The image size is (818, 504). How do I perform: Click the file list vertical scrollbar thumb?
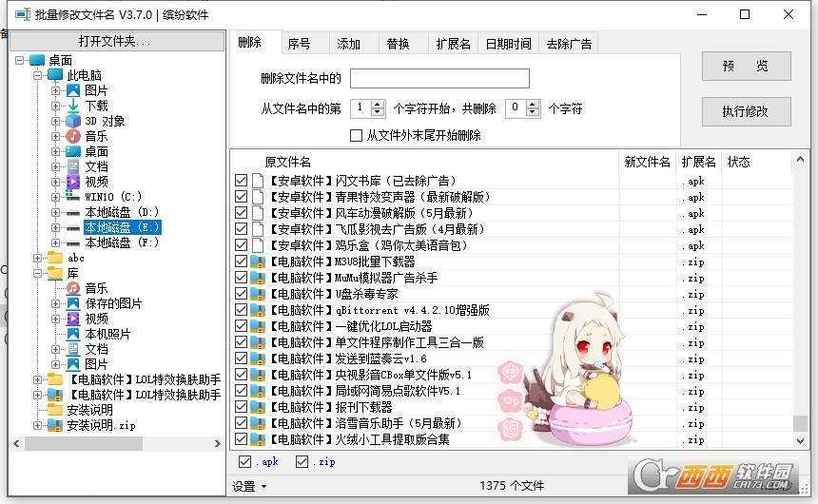[x=800, y=423]
